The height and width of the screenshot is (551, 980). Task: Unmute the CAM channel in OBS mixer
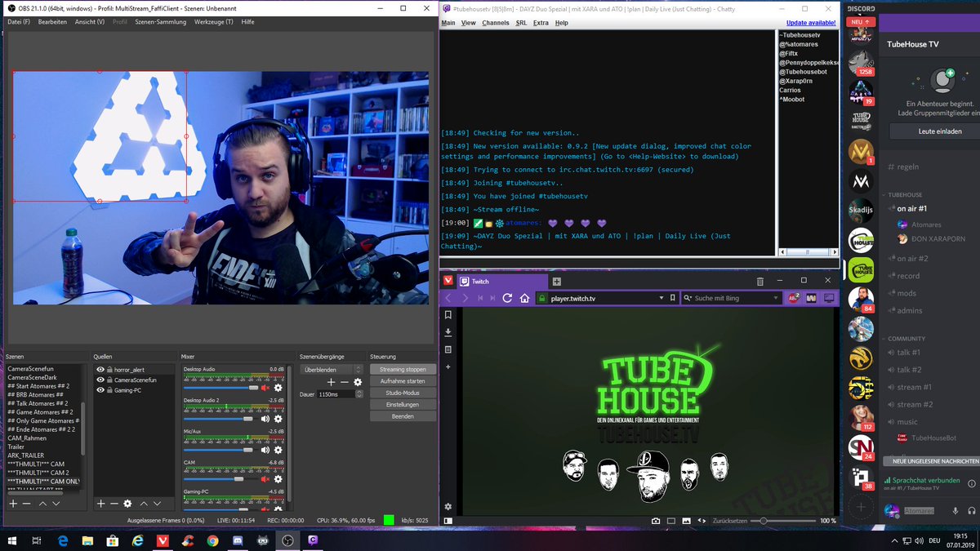coord(265,480)
